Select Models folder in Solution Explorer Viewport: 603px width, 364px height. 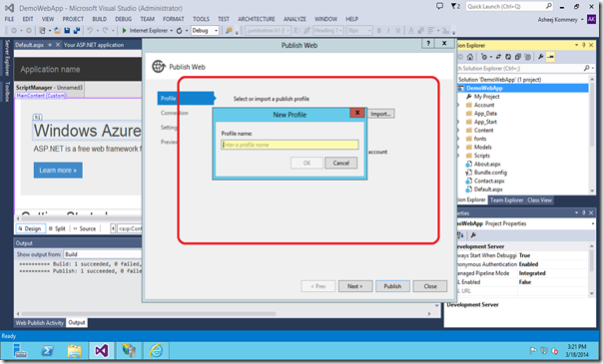point(482,147)
